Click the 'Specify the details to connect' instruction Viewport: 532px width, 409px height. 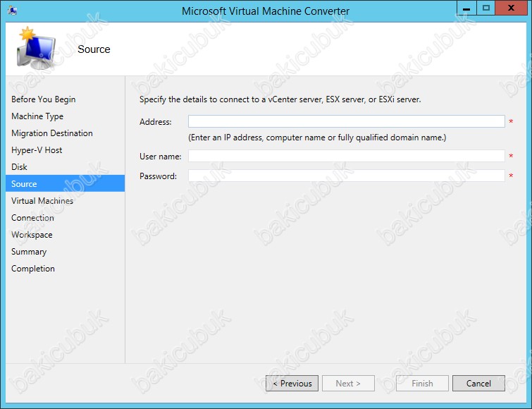[x=280, y=99]
